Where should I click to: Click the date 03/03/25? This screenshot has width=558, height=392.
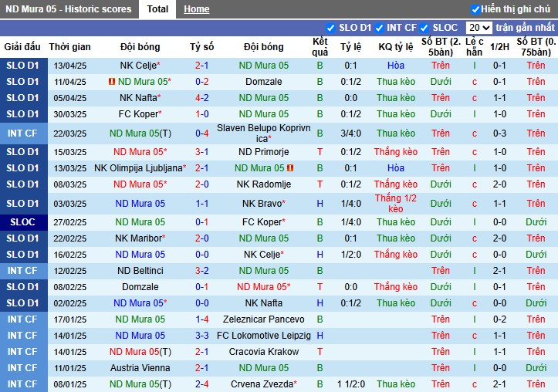point(70,204)
